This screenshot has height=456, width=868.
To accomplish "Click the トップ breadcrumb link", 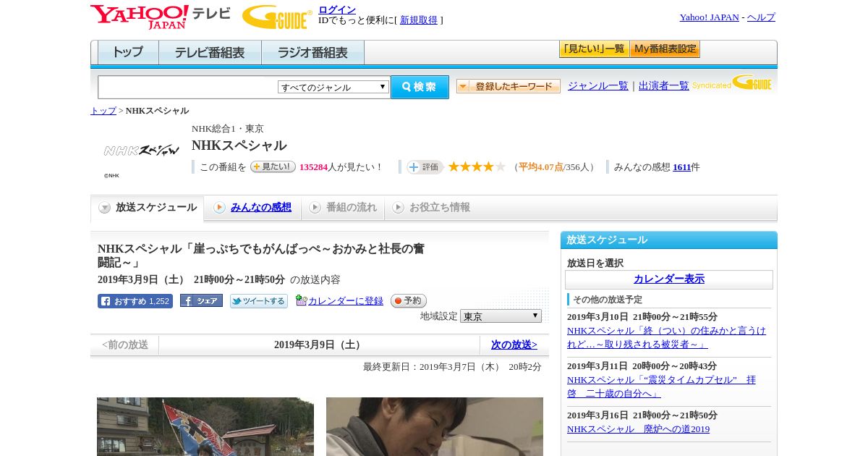I will pyautogui.click(x=103, y=111).
